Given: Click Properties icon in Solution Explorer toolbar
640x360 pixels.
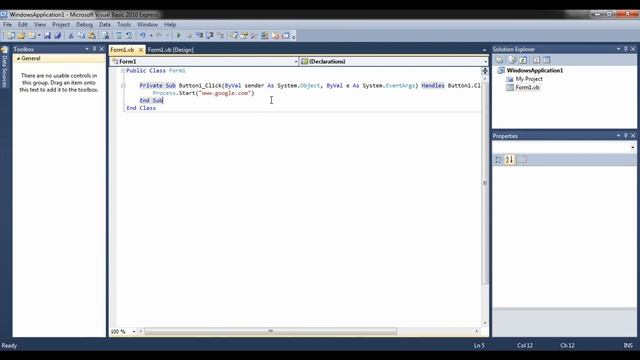Looking at the screenshot, I should click(x=499, y=60).
